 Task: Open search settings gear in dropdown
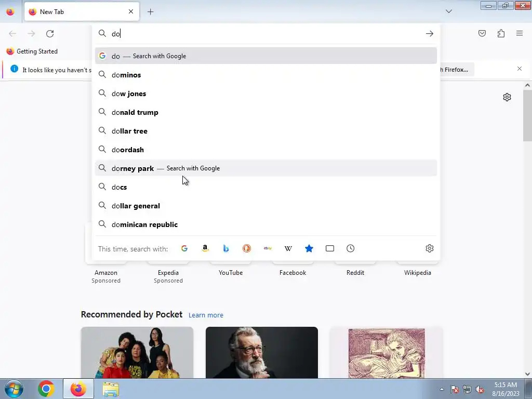[x=430, y=248]
